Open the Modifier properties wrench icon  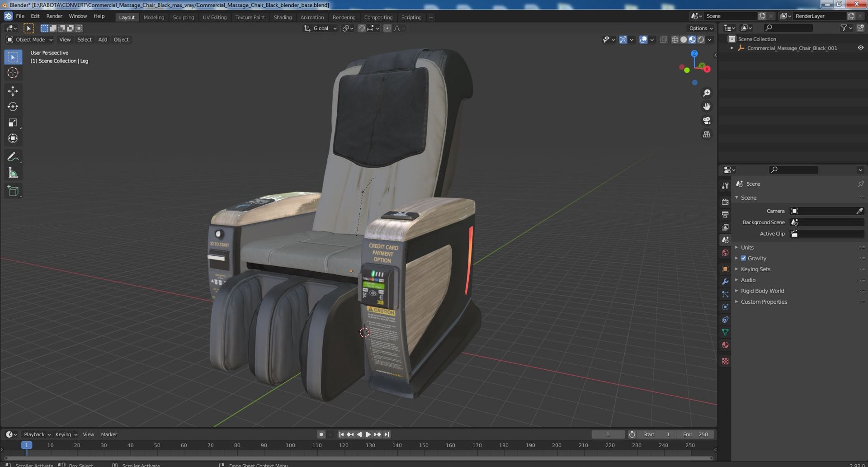tap(725, 282)
